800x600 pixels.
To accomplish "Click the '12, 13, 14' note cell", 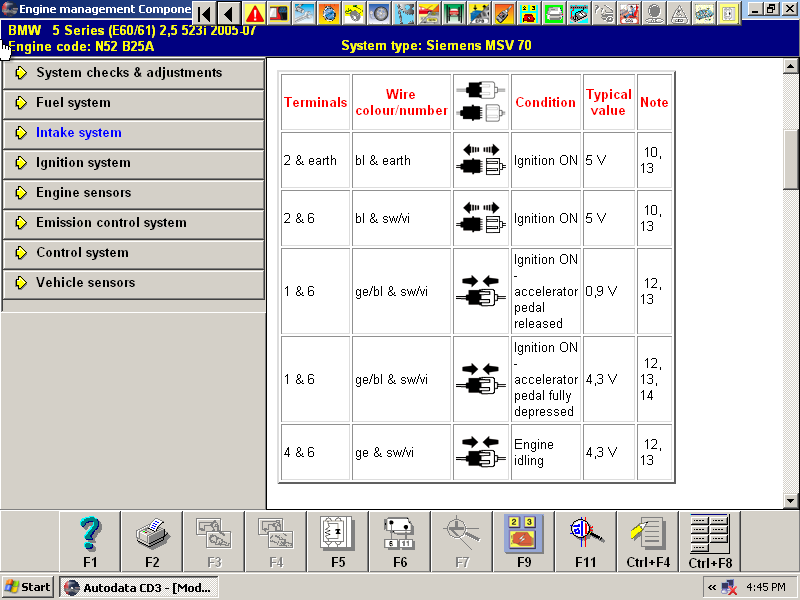I will [x=655, y=379].
